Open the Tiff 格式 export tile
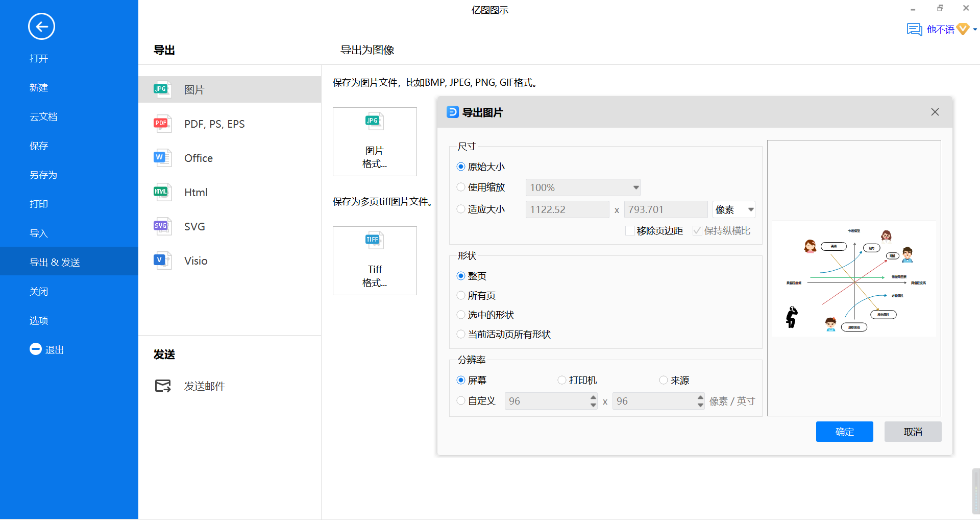The width and height of the screenshot is (980, 520). point(375,261)
